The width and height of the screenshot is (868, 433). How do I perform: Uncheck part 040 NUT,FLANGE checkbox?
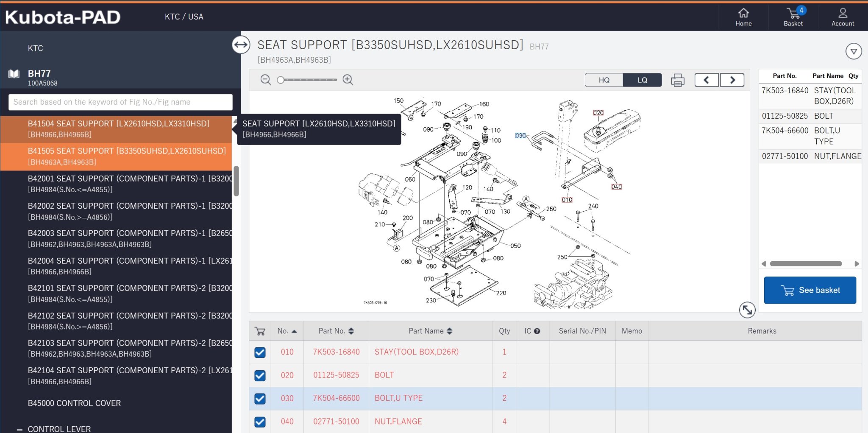pos(260,422)
